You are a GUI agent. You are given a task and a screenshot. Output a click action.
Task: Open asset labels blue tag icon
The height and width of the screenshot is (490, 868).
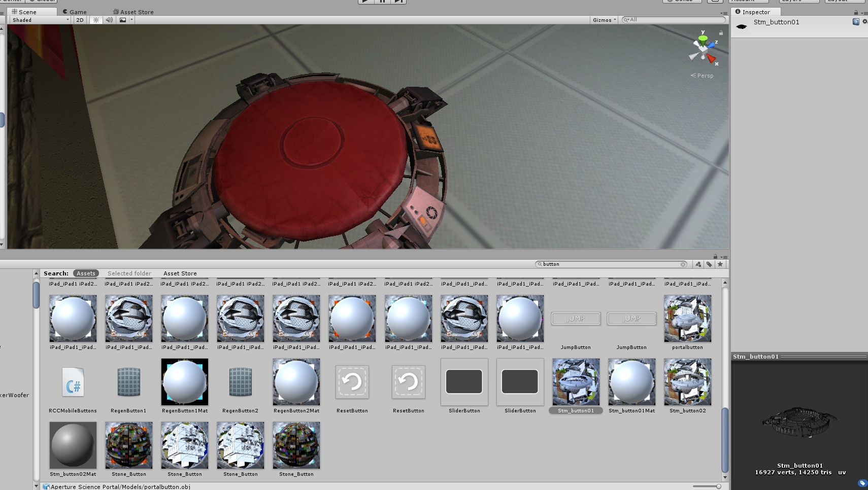862,483
